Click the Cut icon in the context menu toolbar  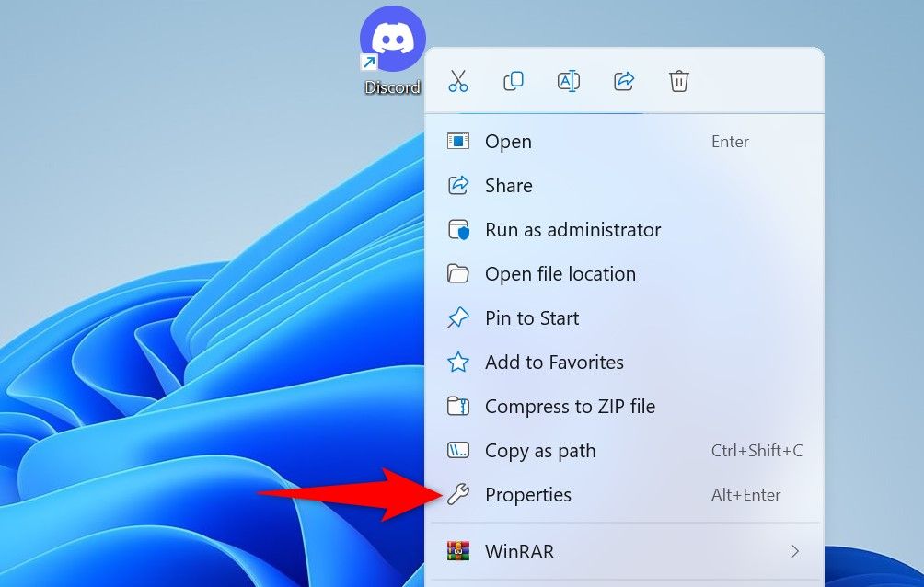tap(457, 81)
